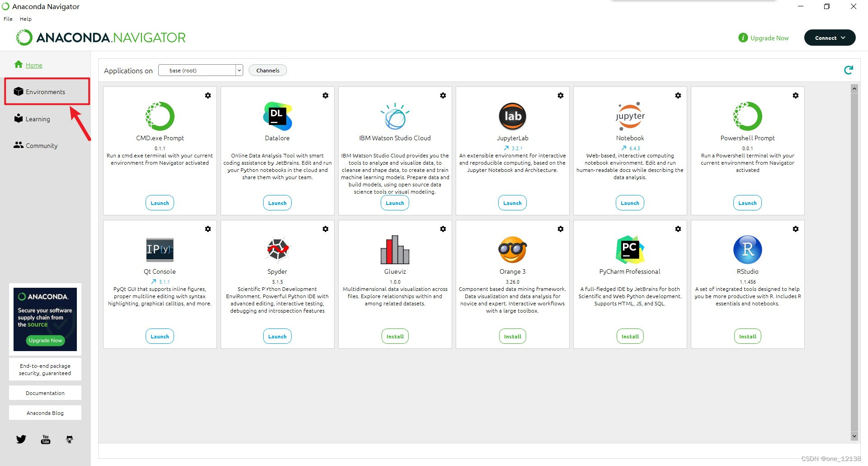Open settings gear on Datalore card

(x=325, y=95)
